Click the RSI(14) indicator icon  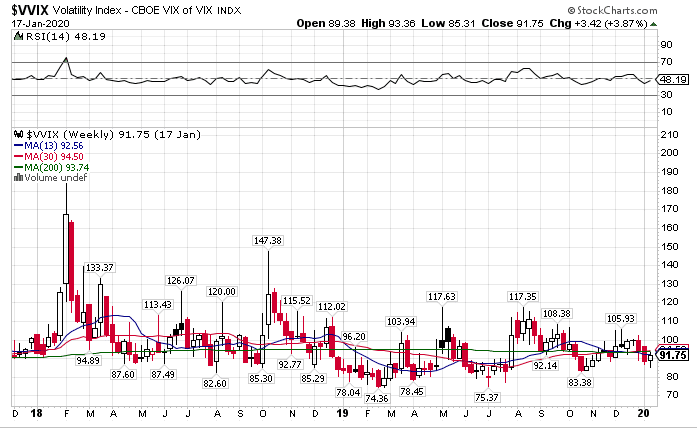[18, 36]
